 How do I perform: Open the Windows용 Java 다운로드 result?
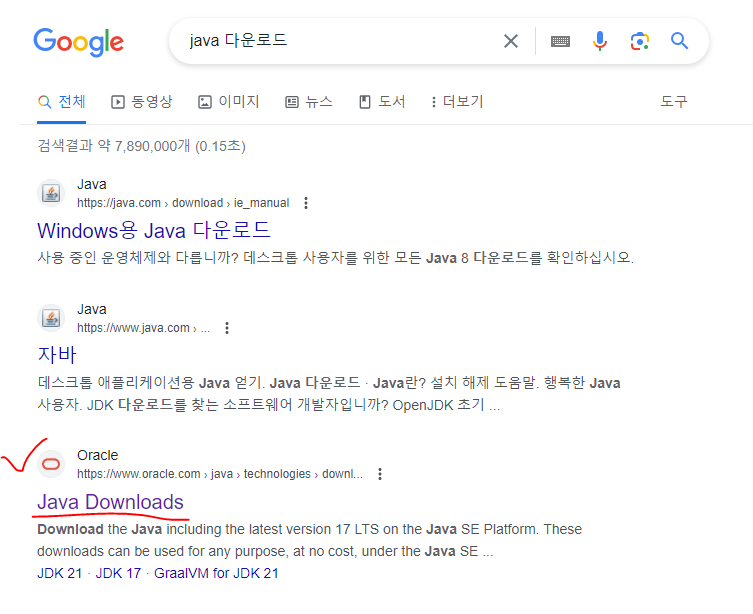tap(154, 230)
